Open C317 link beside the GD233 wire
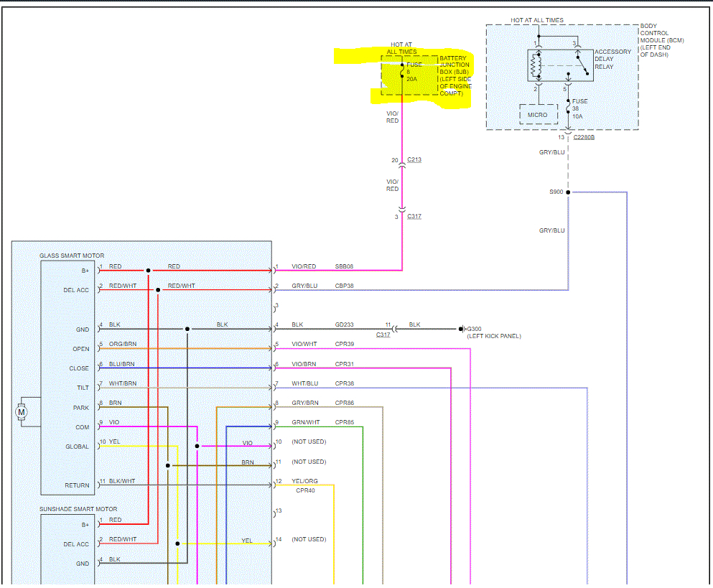713x588 pixels. pos(384,335)
